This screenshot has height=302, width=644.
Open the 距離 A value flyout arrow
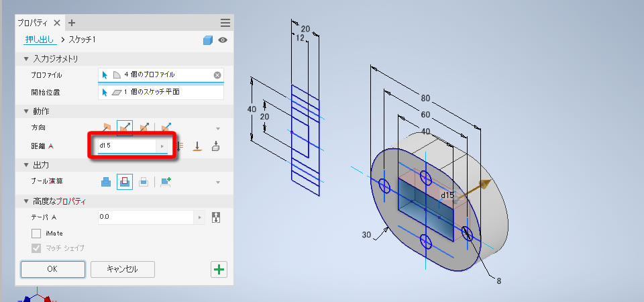click(x=162, y=146)
